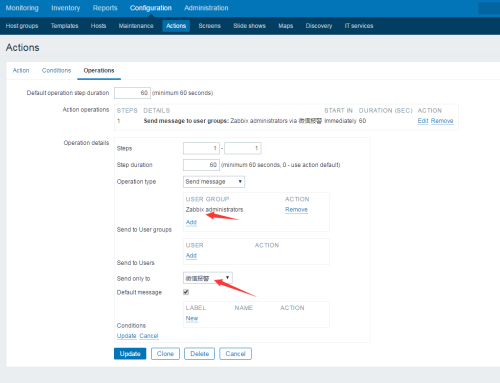Focus Default operation step duration field
This screenshot has width=500, height=383.
[132, 93]
